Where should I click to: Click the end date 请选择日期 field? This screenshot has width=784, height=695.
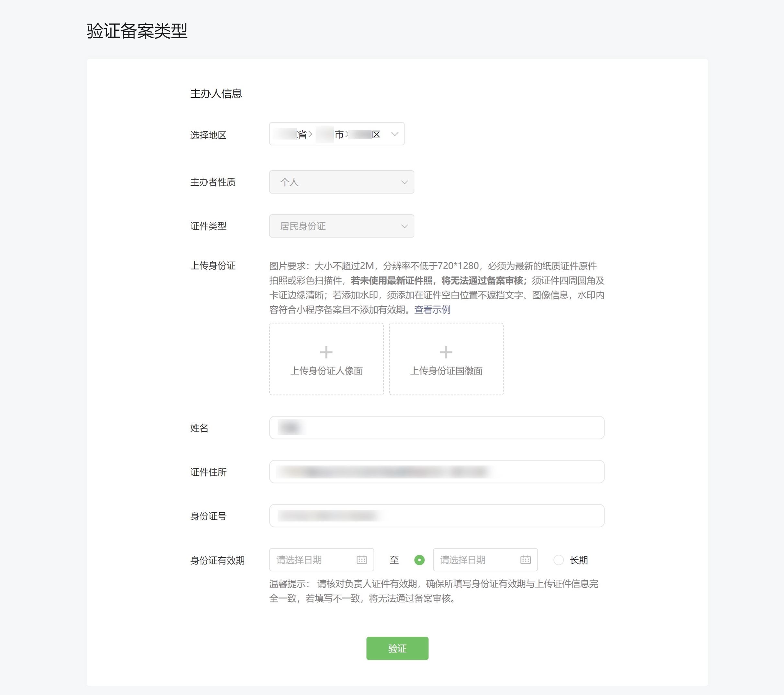[x=485, y=560]
